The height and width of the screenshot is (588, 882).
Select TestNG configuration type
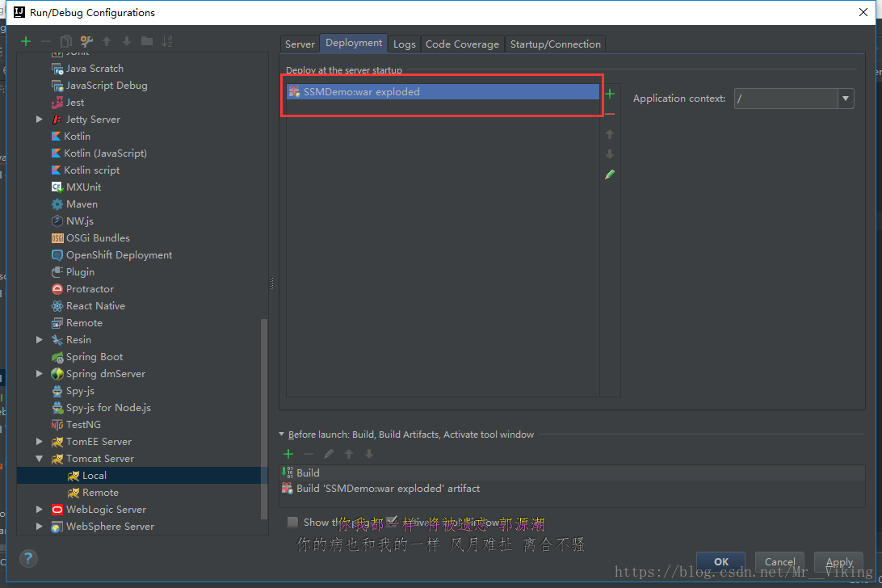tap(76, 425)
